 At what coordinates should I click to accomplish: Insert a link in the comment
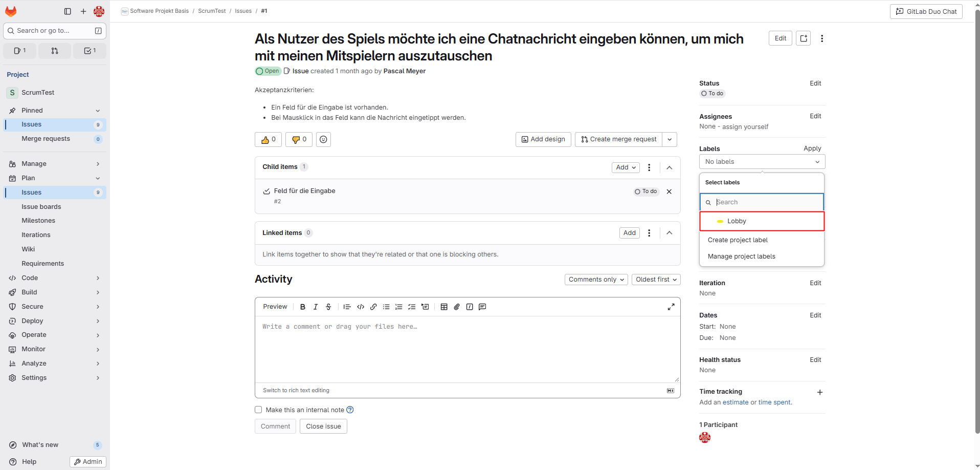373,307
